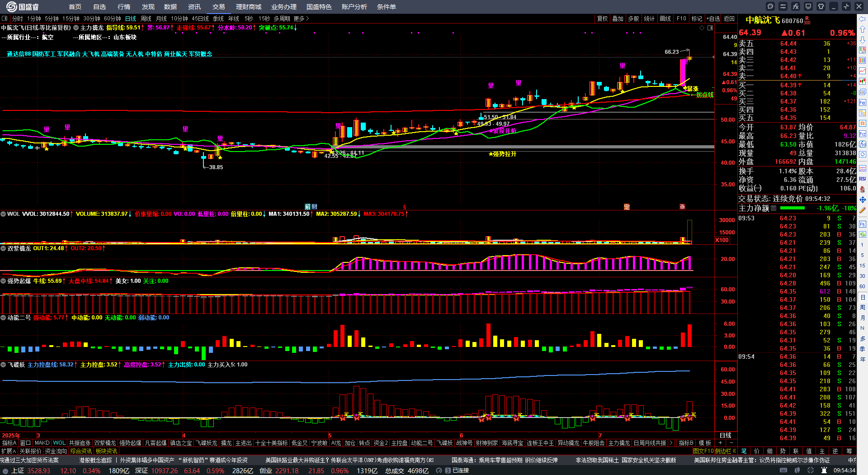Click the 日线 period label below the chart
Viewport: 868px width, 475px height.
726,435
